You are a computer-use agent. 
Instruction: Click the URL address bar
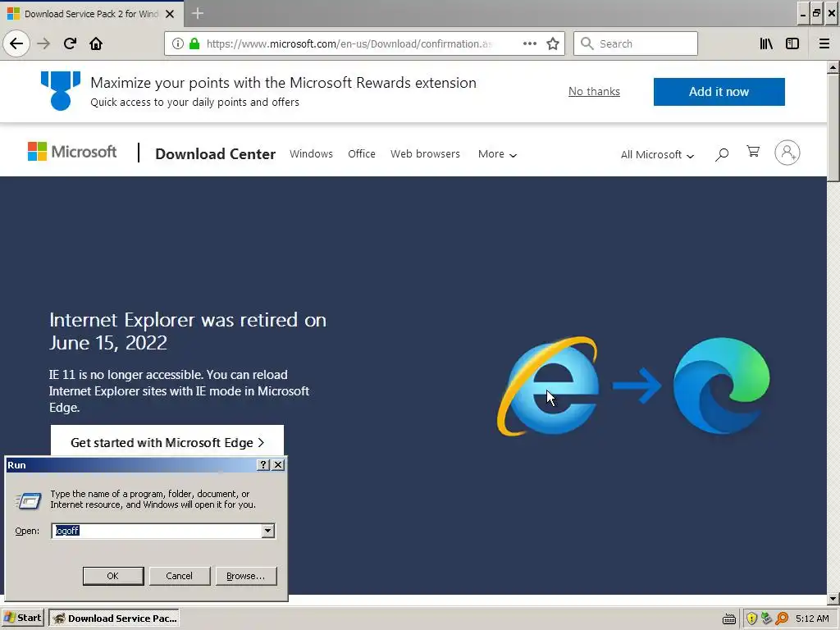(x=364, y=43)
